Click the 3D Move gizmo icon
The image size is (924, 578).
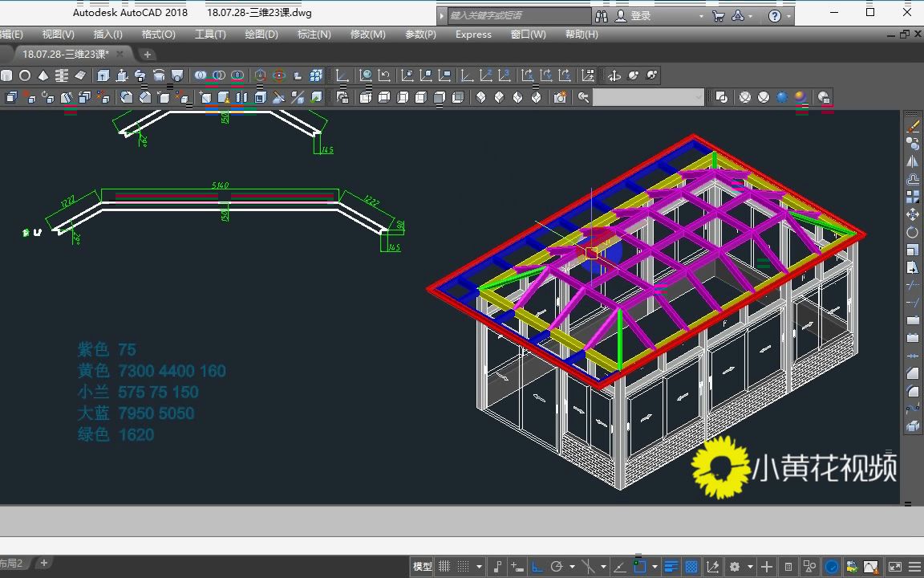coord(260,75)
